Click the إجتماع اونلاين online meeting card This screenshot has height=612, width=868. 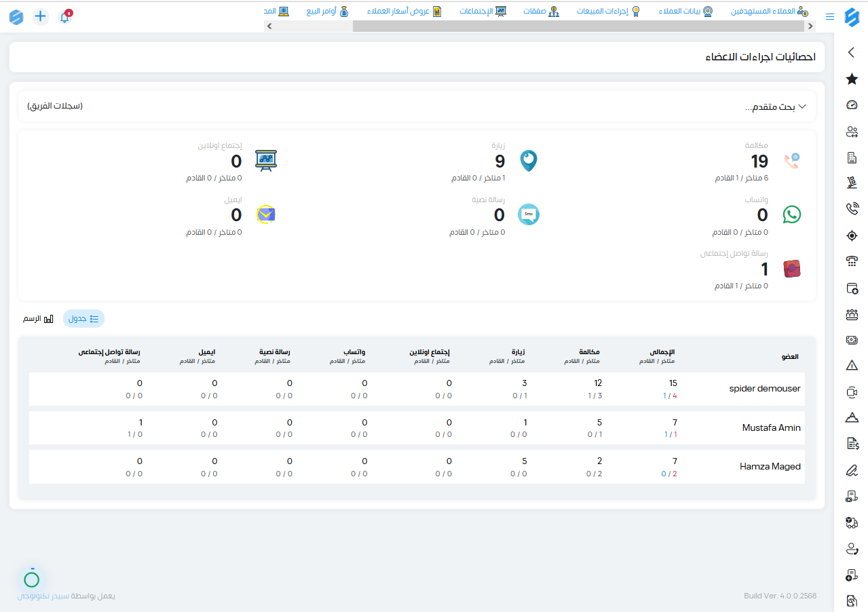[x=231, y=162]
